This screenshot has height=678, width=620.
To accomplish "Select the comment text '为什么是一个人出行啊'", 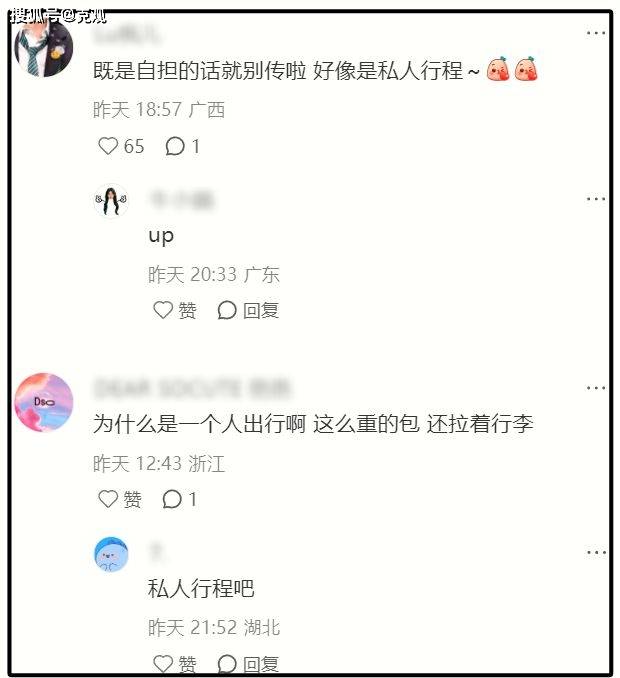I will [x=199, y=423].
